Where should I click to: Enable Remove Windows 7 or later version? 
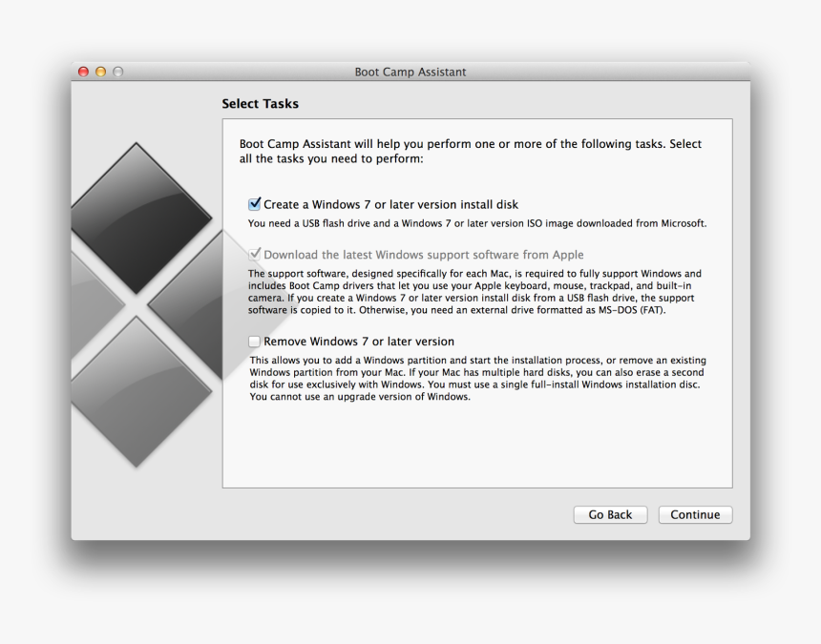[x=255, y=342]
